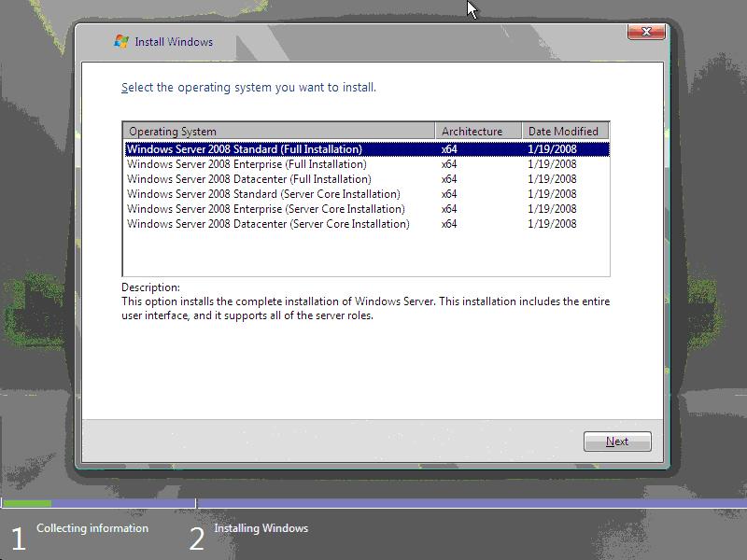747x560 pixels.
Task: Select Windows Server 2008 Standard (Server Core Installation)
Action: pos(367,194)
